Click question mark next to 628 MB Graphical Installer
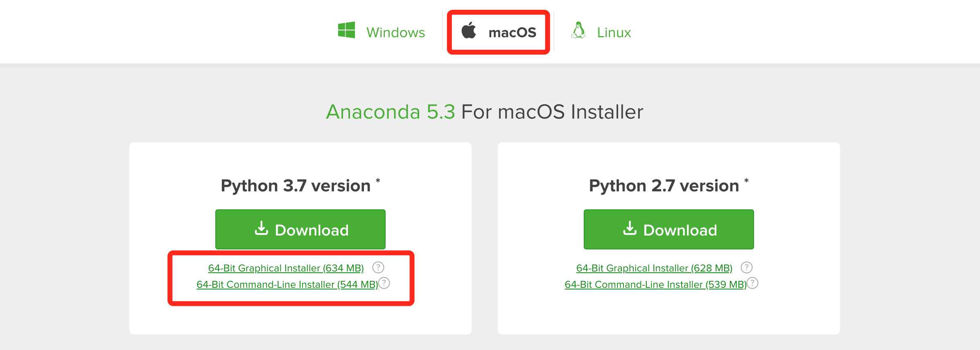The image size is (980, 350). click(x=747, y=268)
